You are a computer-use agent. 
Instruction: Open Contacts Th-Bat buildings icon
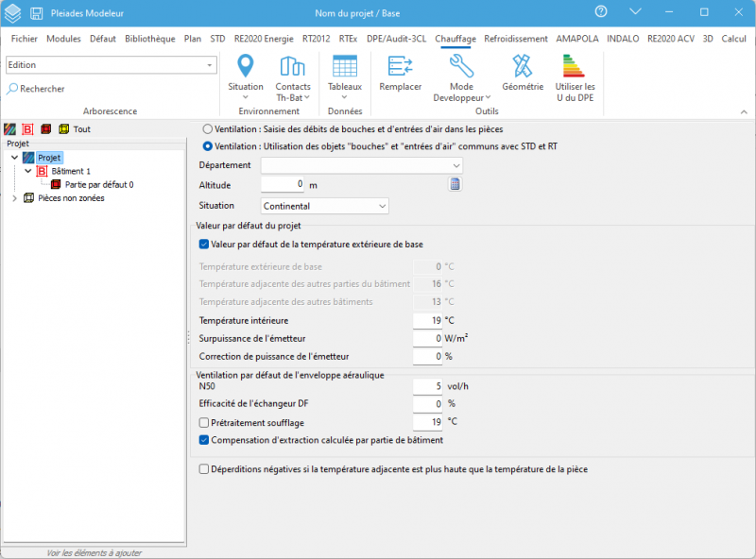click(293, 66)
